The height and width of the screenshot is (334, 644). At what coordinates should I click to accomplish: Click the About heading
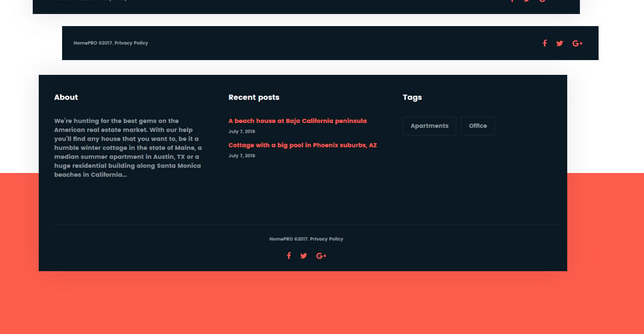(x=66, y=98)
